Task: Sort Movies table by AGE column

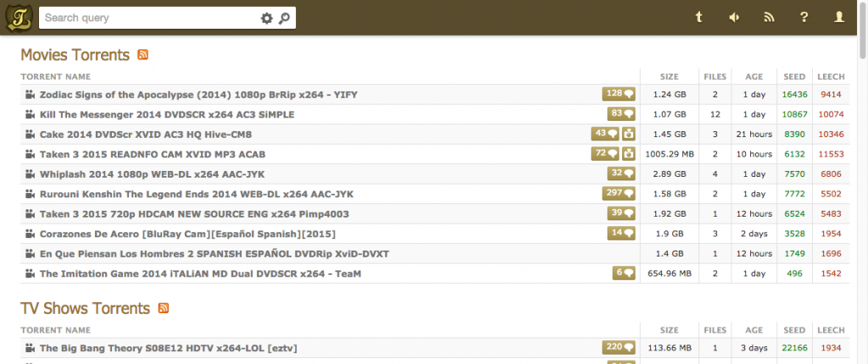Action: [754, 77]
